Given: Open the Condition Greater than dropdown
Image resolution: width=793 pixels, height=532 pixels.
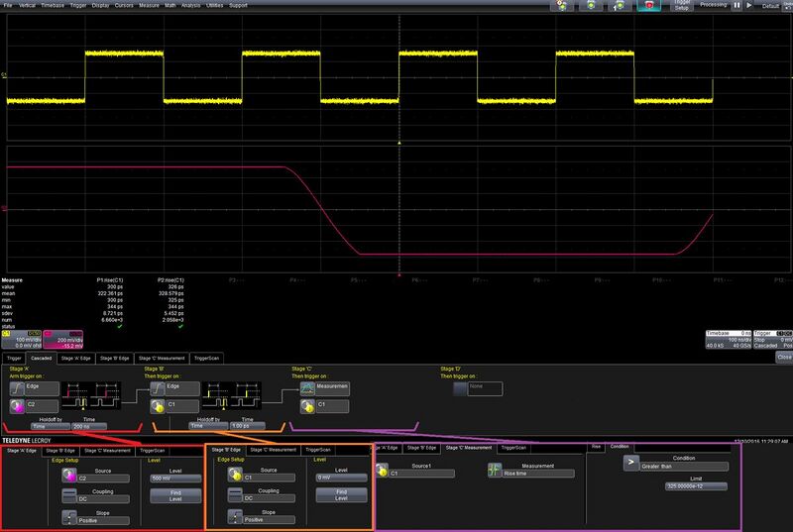Looking at the screenshot, I should (684, 467).
